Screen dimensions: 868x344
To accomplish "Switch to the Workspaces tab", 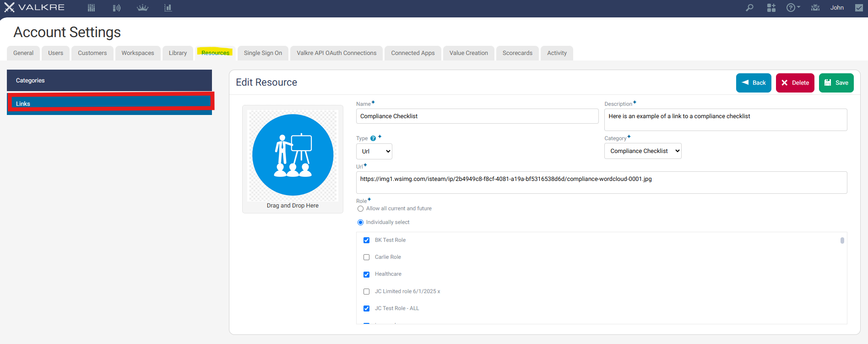I will [x=138, y=53].
